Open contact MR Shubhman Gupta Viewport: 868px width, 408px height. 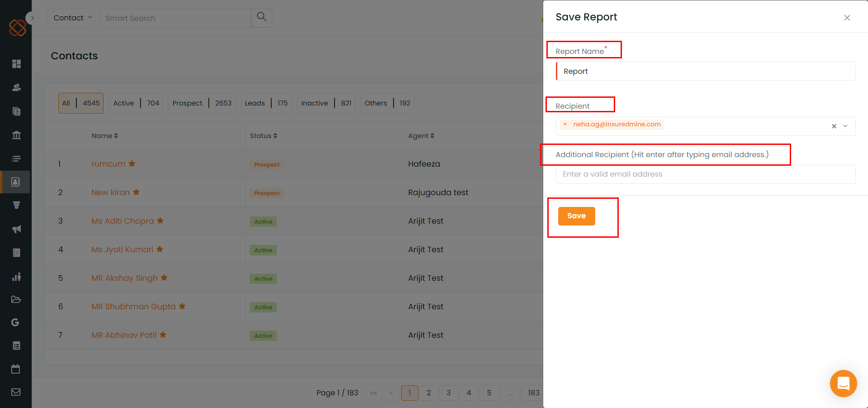[133, 307]
